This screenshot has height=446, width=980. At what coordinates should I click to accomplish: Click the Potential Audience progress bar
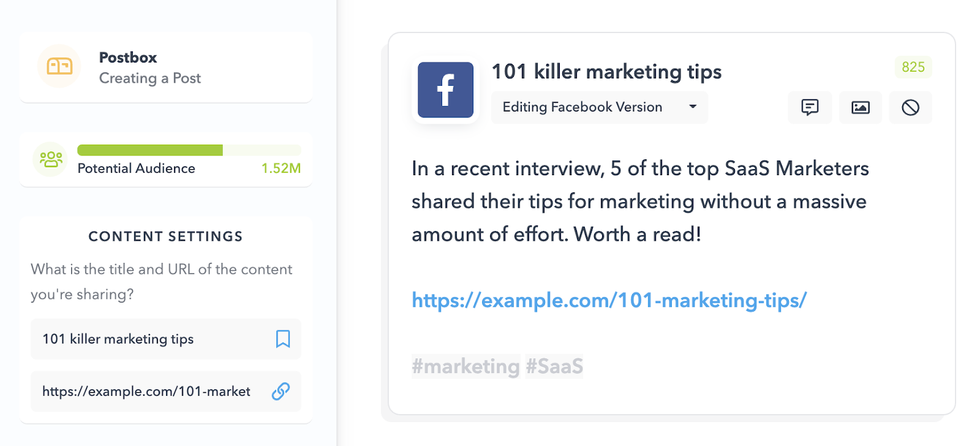coord(189,150)
